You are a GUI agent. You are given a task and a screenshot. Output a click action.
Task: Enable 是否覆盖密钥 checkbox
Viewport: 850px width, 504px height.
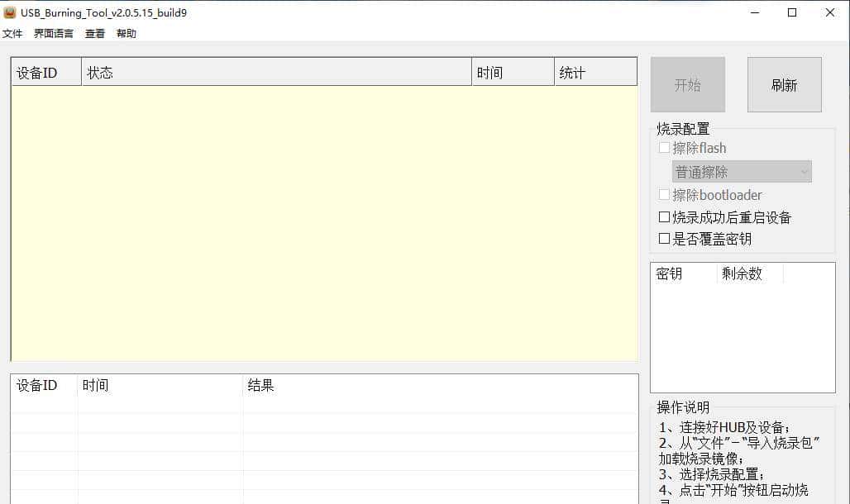664,239
